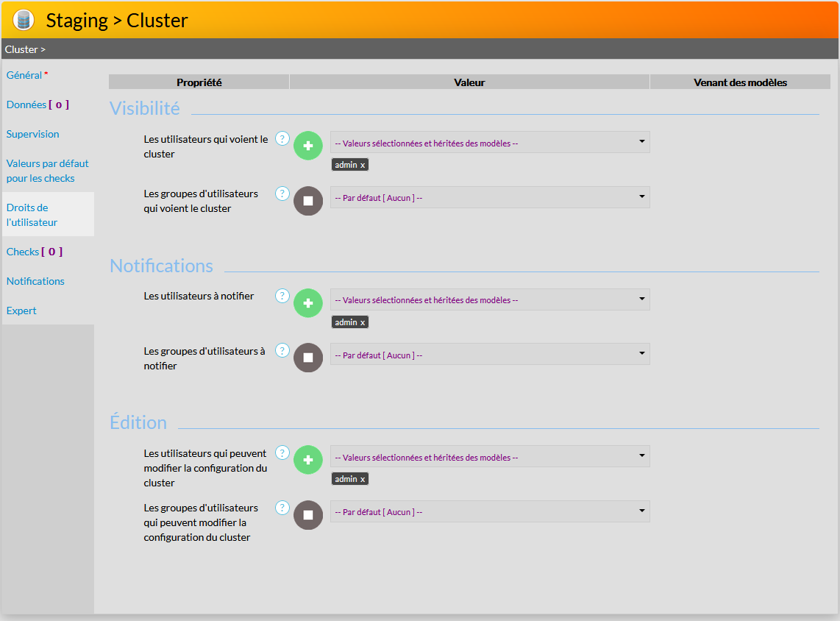Click help icon for groups who can edit configuration
The image size is (840, 621).
click(x=282, y=508)
